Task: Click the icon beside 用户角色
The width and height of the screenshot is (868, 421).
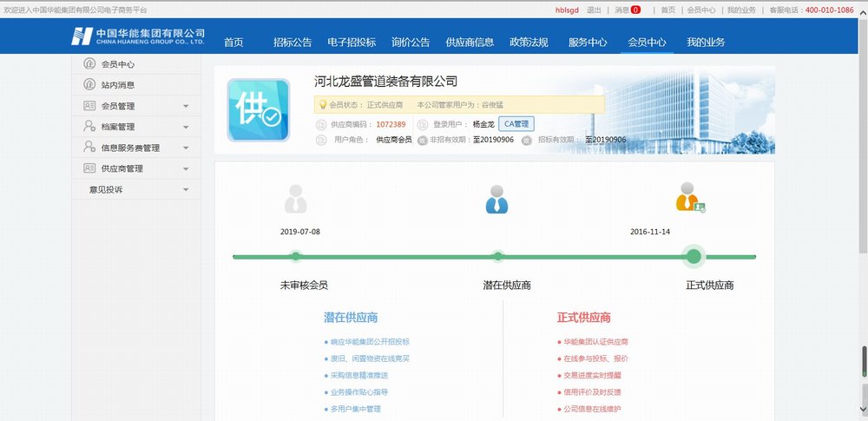Action: (320, 140)
